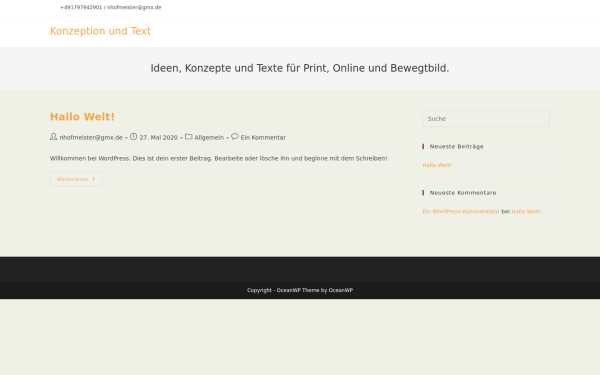Click the Neueste Beiträge widget heading
This screenshot has height=375, width=600.
[x=457, y=147]
